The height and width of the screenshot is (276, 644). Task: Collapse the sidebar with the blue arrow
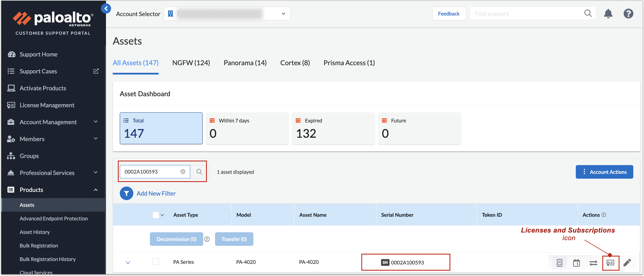[106, 8]
